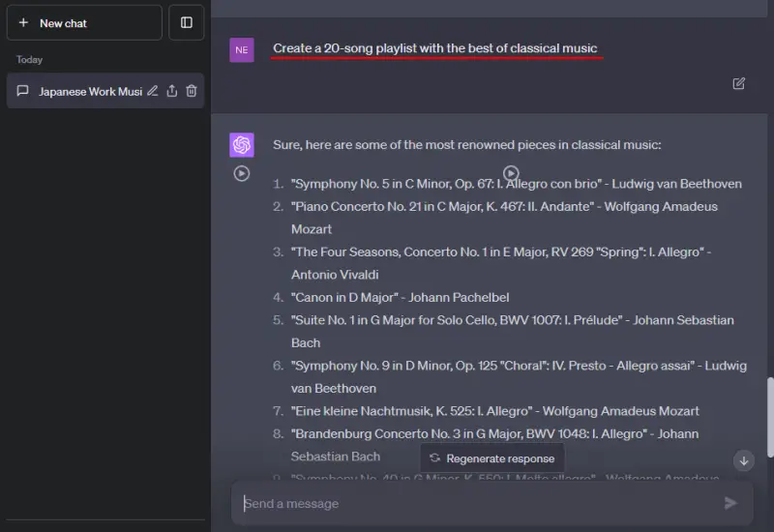Click the chat bubble icon in the sidebar
This screenshot has height=532, width=774.
click(23, 91)
